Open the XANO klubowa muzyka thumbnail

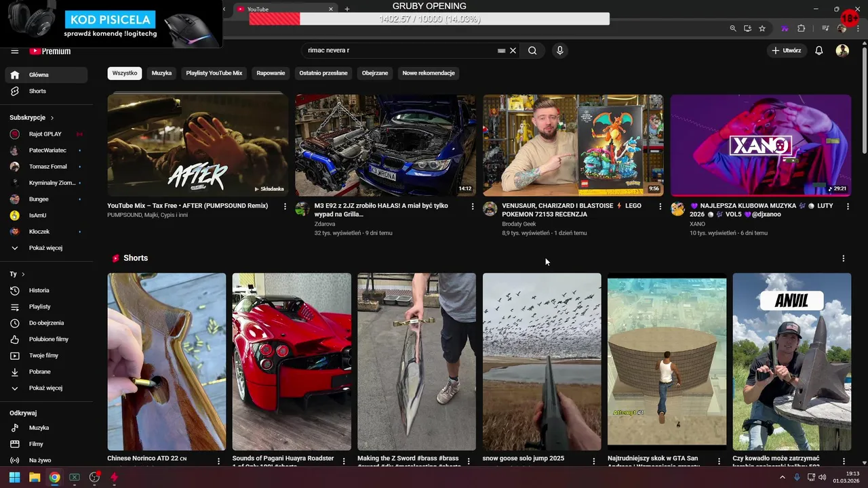(x=761, y=145)
